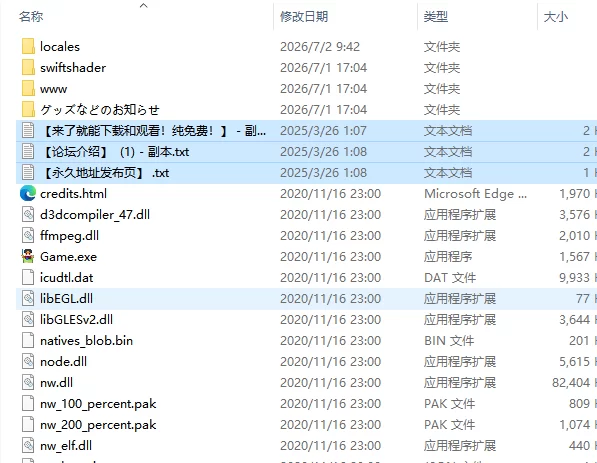Select the locales folder name
Image resolution: width=597 pixels, height=463 pixels.
pyautogui.click(x=60, y=46)
